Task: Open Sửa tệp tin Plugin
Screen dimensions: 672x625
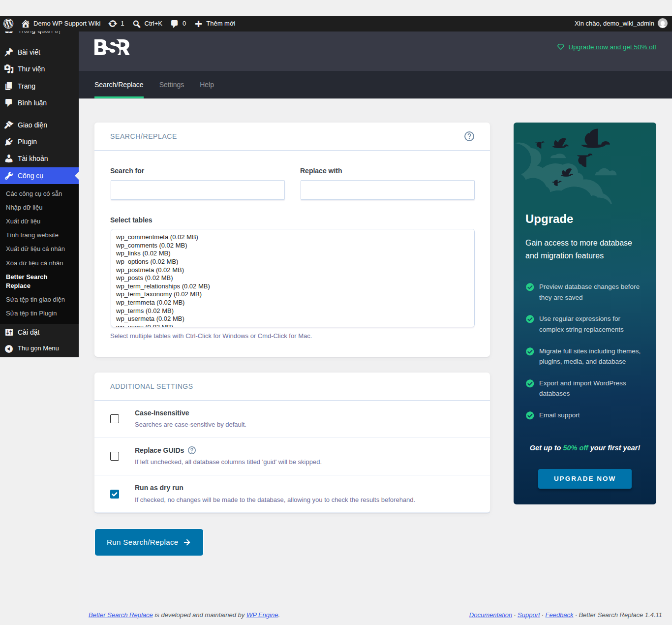Action: click(x=31, y=313)
